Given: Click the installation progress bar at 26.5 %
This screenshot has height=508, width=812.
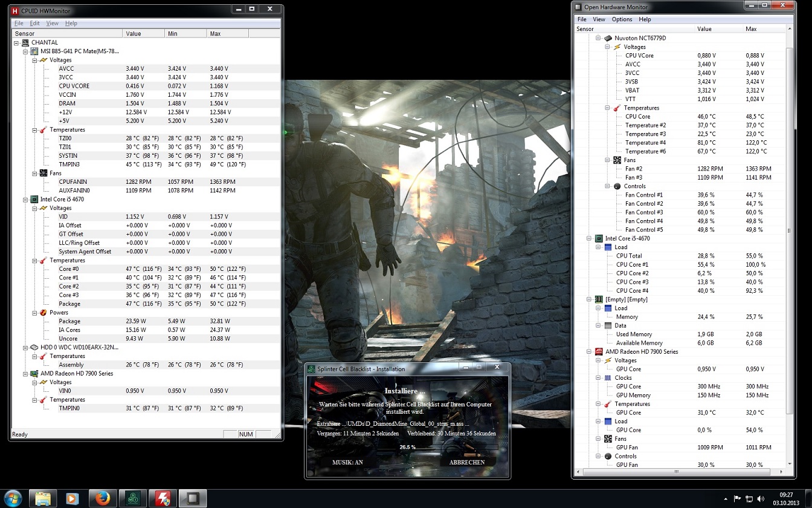Looking at the screenshot, I should tap(407, 448).
